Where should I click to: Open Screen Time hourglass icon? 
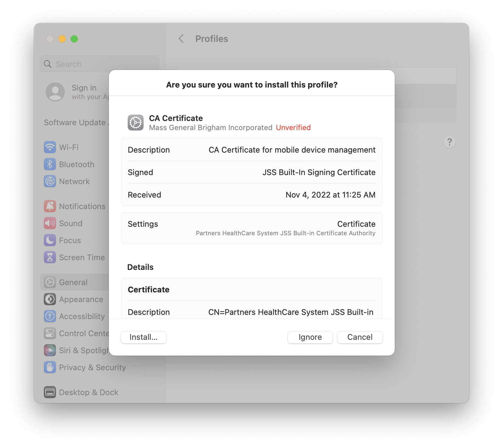50,257
